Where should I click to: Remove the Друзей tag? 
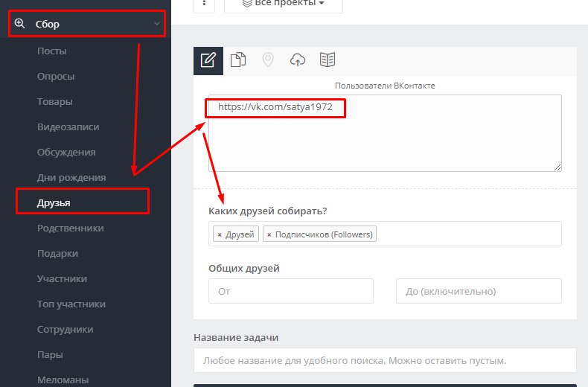(x=220, y=234)
